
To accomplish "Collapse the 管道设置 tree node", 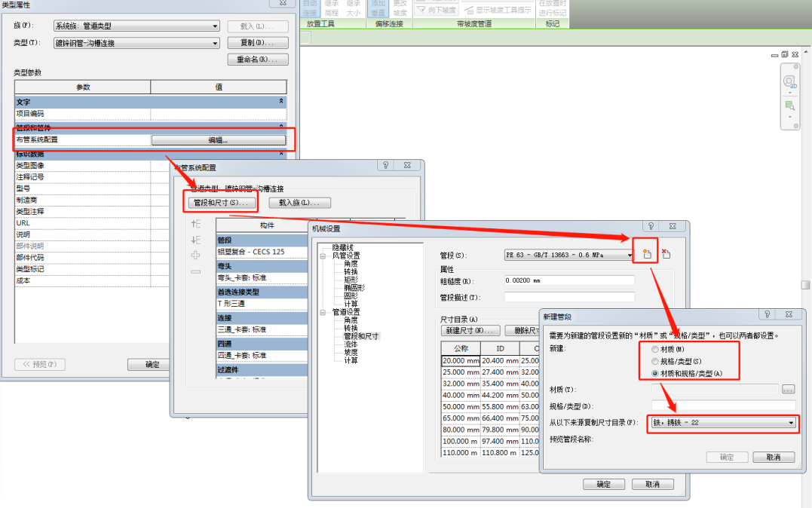I will (x=323, y=312).
